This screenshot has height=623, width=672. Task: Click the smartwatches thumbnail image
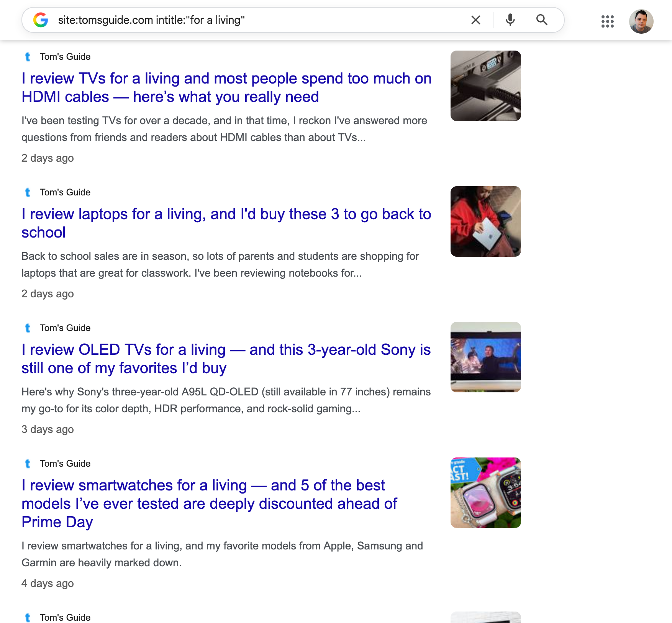click(x=485, y=493)
